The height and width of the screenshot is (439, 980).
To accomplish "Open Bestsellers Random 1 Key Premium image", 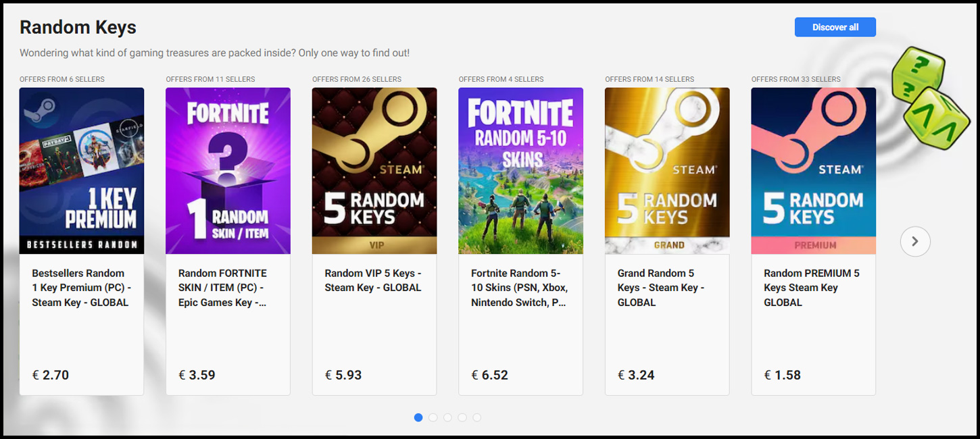I will [x=82, y=170].
